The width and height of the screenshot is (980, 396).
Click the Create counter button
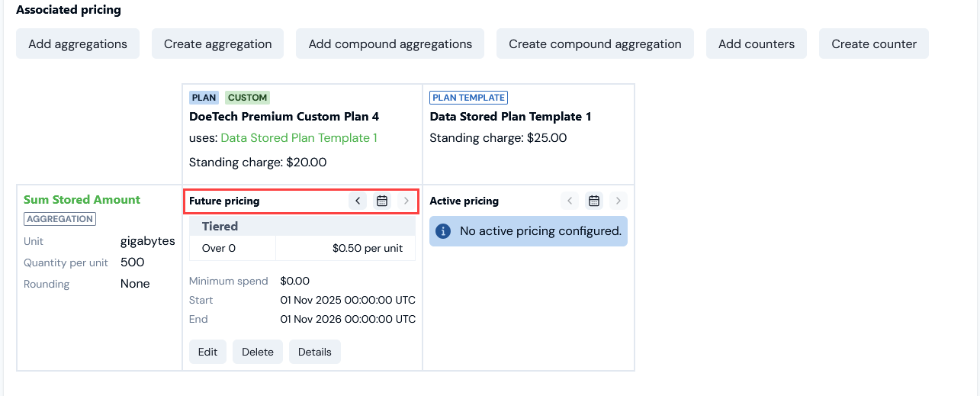874,43
